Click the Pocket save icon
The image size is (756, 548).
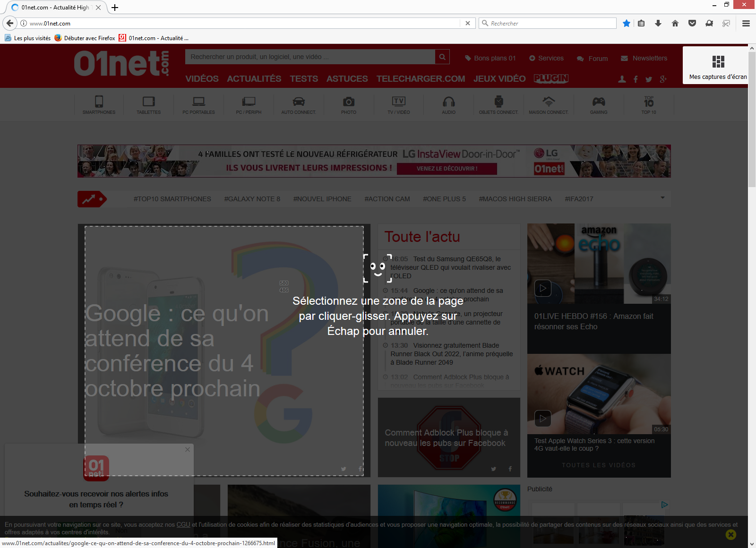692,23
